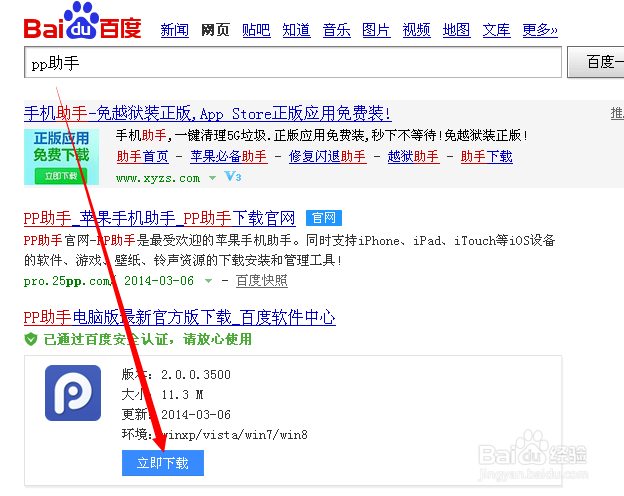Open the www.xyzs.com URL text
Screen dimensions: 624x496
point(158,178)
